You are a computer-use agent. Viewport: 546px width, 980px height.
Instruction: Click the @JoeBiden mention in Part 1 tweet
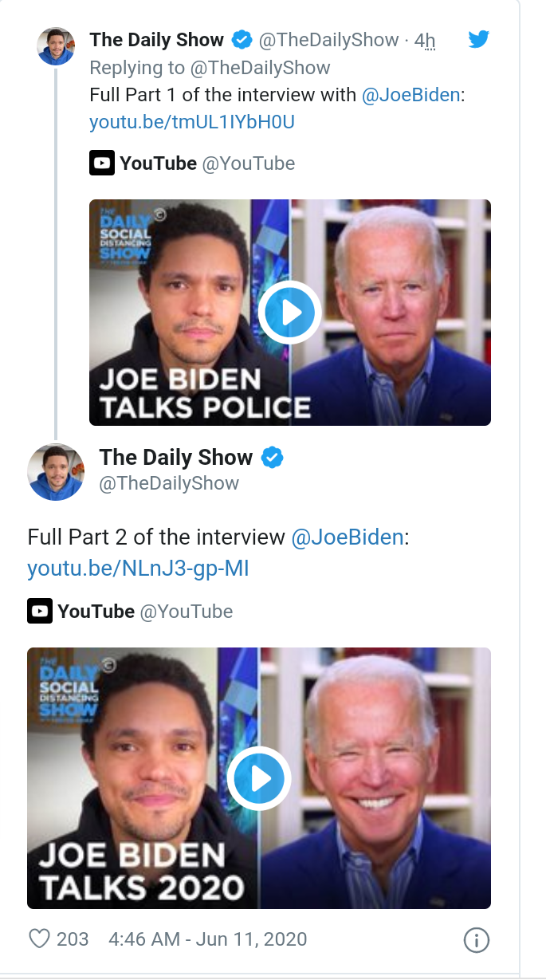coord(410,95)
